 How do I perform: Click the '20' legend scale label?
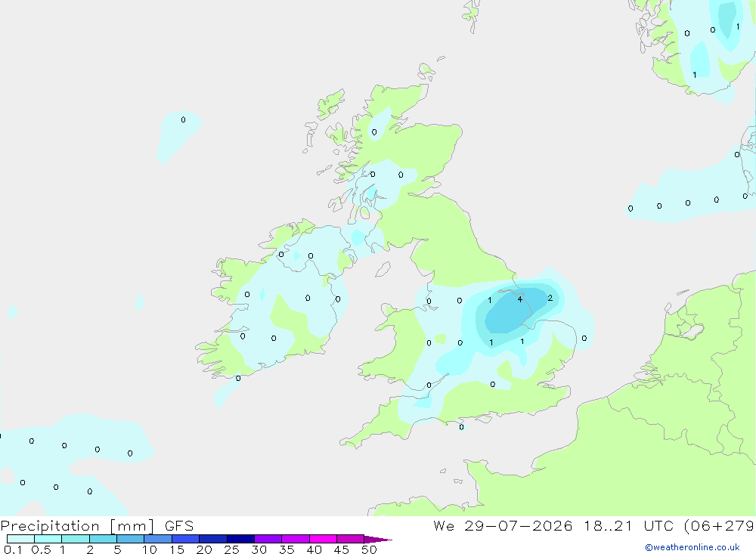point(204,549)
